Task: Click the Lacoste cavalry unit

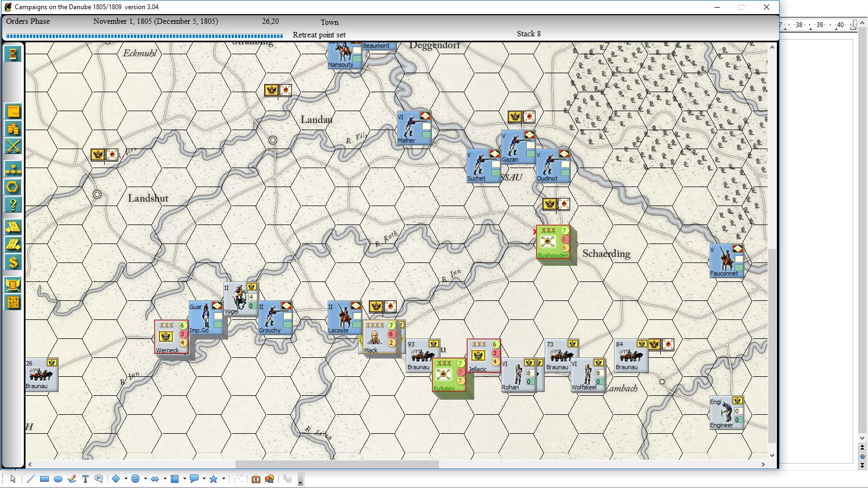Action: [345, 318]
